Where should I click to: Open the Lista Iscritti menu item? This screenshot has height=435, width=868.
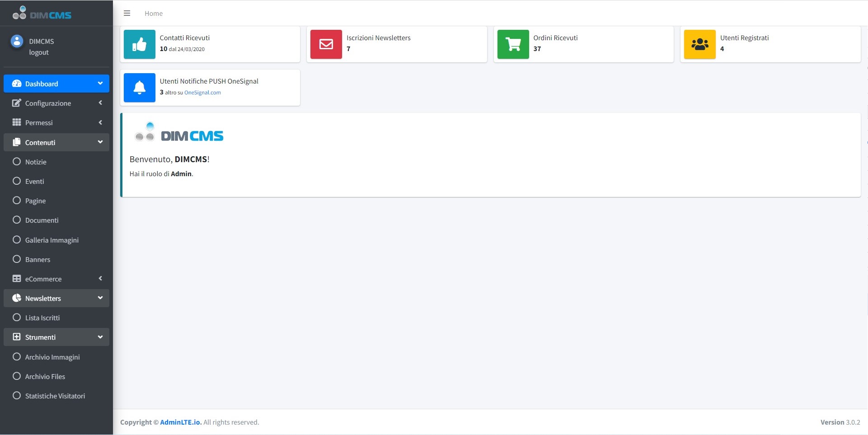coord(56,318)
